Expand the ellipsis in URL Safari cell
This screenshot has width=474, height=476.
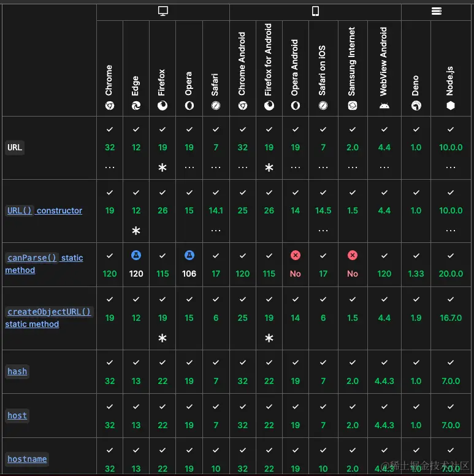(216, 167)
